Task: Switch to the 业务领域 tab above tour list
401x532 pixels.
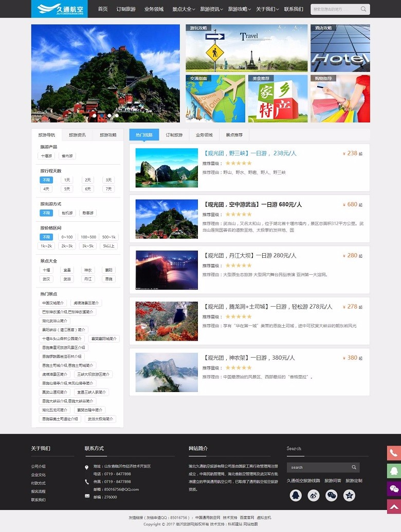Action: coord(204,135)
